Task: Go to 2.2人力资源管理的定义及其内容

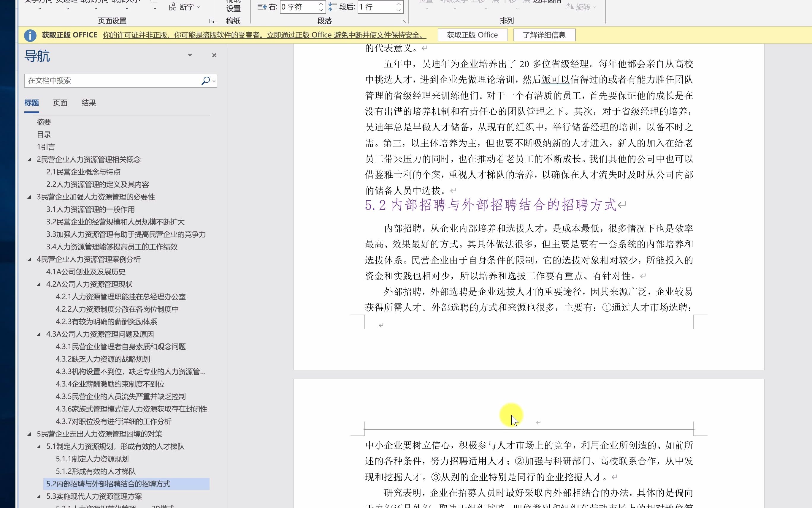Action: coord(98,184)
